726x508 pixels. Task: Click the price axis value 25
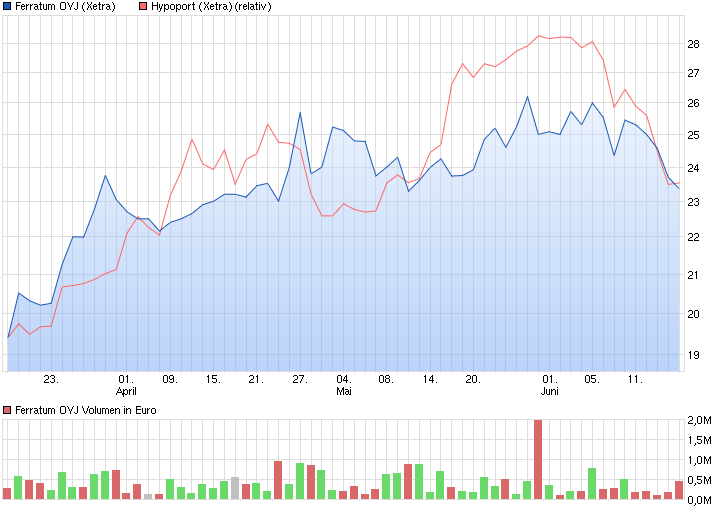tap(693, 135)
